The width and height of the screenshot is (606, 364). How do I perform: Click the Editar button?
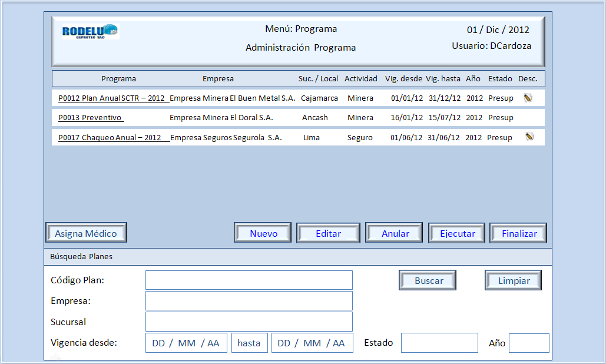pyautogui.click(x=328, y=233)
